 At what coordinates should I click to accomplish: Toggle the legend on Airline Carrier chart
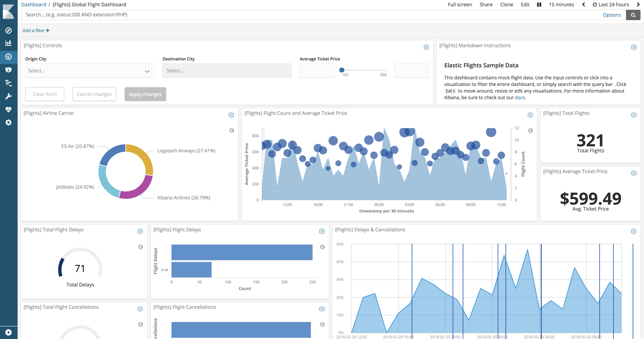tap(232, 130)
